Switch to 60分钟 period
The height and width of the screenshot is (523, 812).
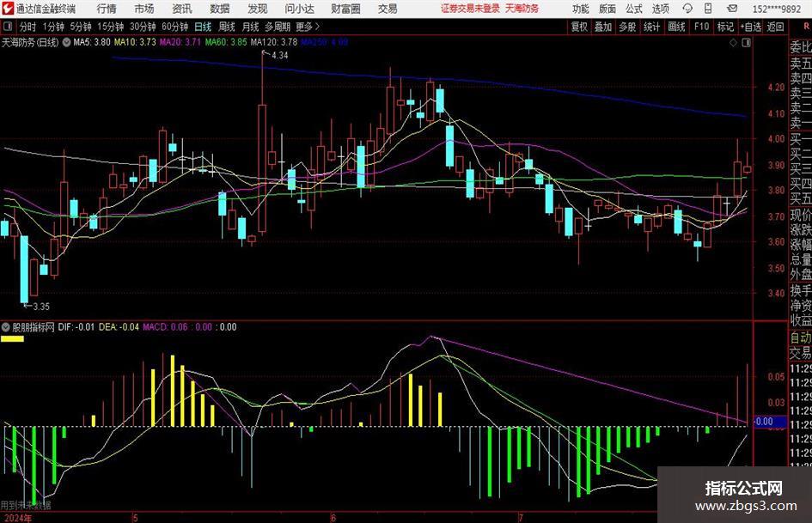(x=174, y=27)
